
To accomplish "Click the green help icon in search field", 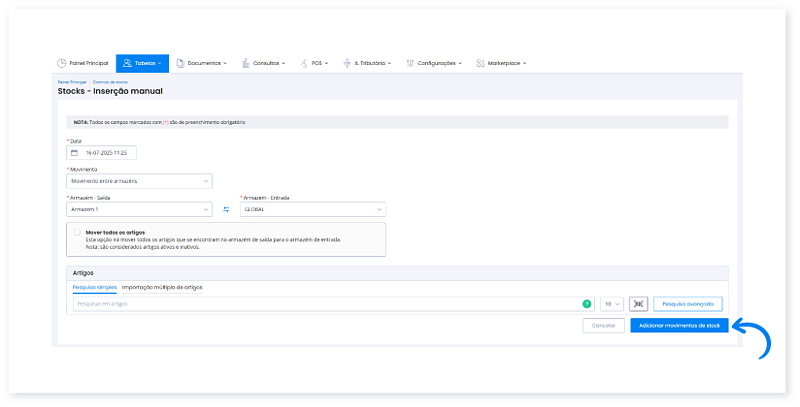I will point(586,303).
